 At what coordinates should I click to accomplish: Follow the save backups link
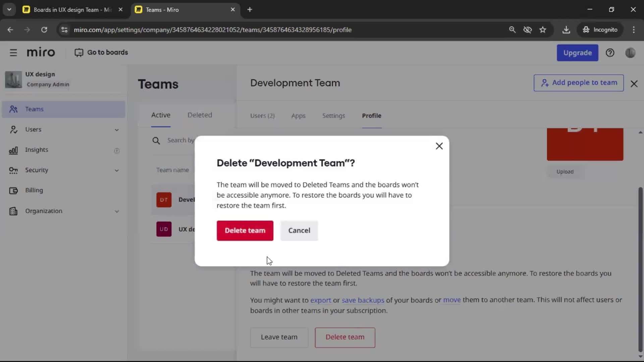coord(363,300)
